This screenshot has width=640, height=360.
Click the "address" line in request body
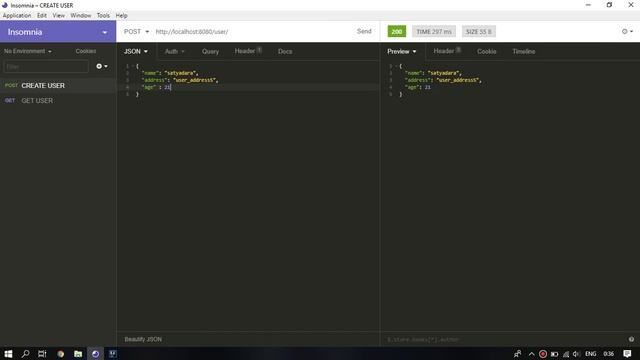pyautogui.click(x=180, y=80)
